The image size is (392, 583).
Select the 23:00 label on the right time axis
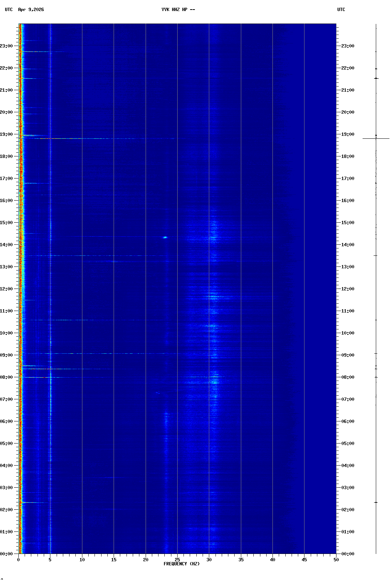348,46
